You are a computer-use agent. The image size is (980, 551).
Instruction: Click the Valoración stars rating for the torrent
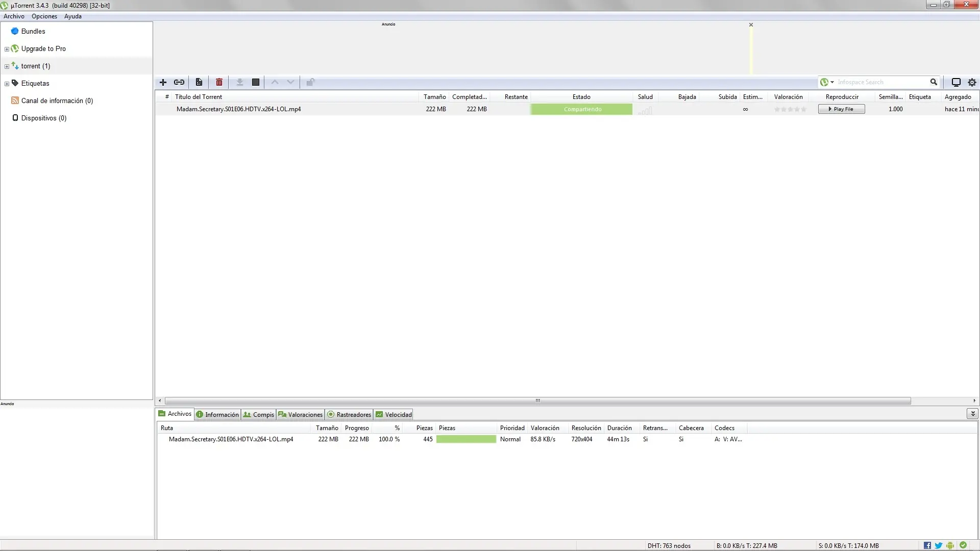790,109
